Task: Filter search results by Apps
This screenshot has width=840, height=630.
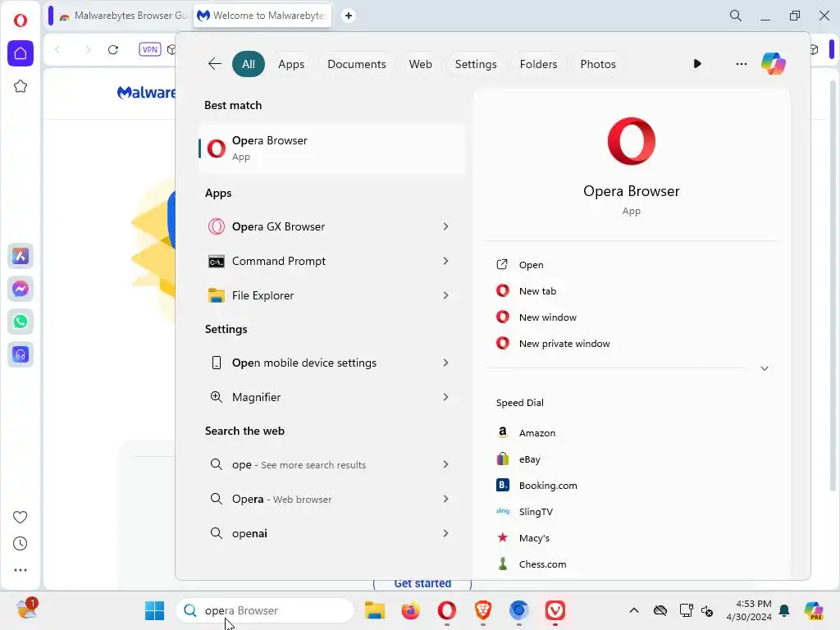Action: (291, 64)
